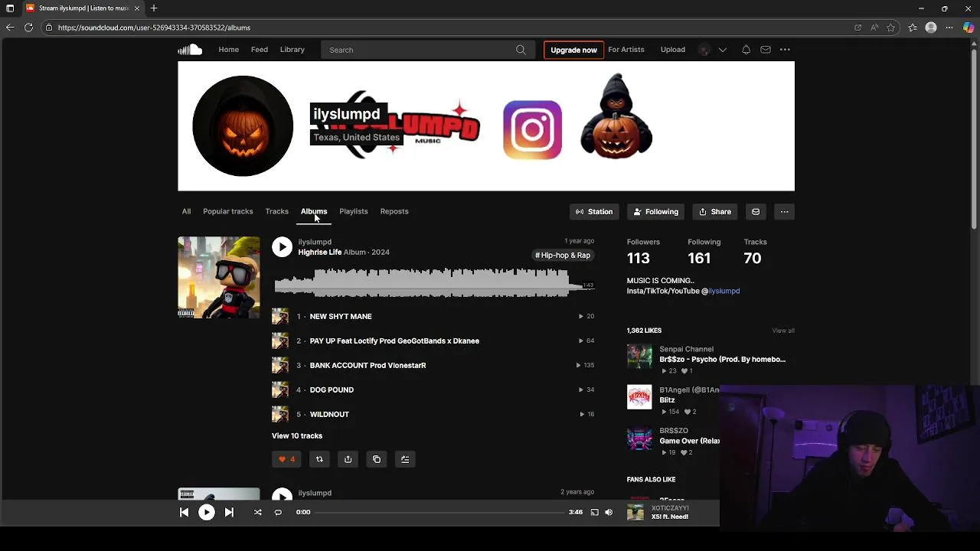980x551 pixels.
Task: Share the Highrise Life album icon
Action: [x=348, y=459]
